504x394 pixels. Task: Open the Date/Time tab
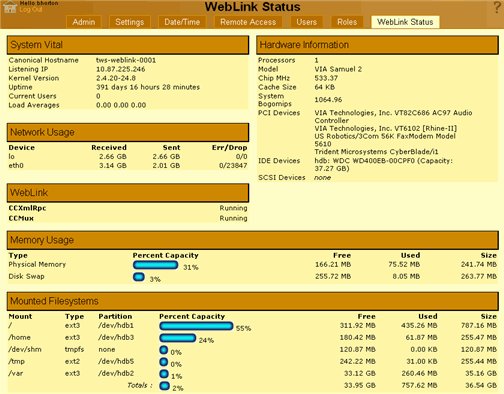[182, 22]
